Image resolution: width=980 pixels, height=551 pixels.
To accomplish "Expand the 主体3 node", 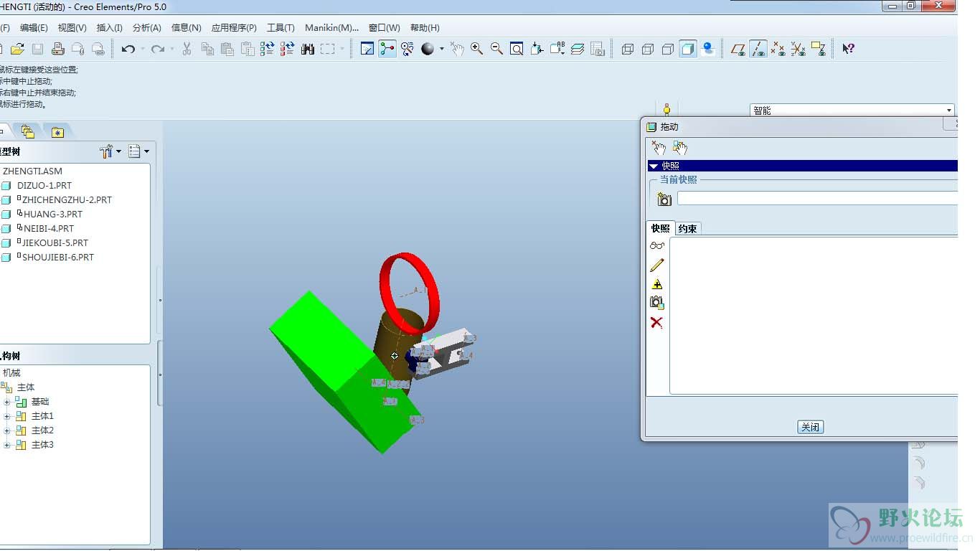I will (x=7, y=445).
